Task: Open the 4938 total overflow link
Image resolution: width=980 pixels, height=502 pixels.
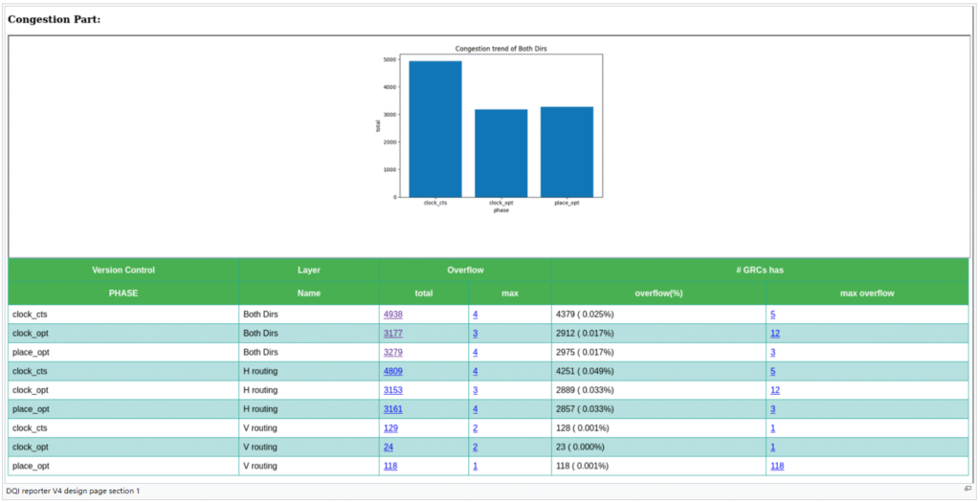Action: pos(392,314)
